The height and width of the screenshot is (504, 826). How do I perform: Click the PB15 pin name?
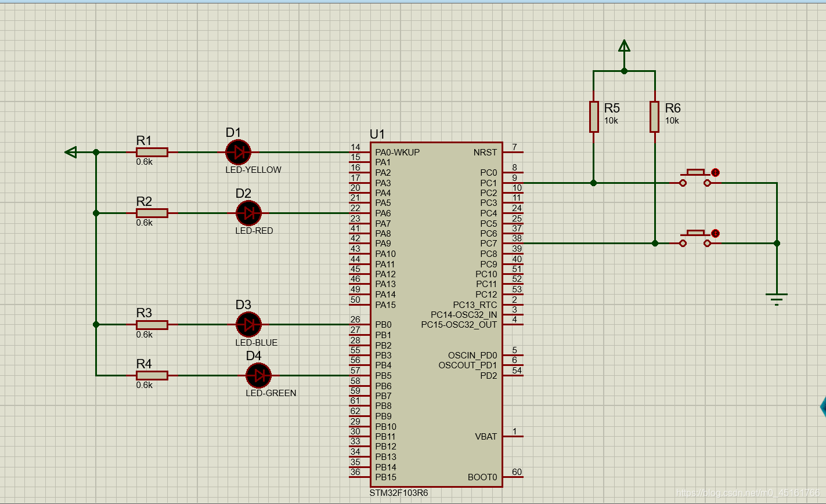[385, 477]
